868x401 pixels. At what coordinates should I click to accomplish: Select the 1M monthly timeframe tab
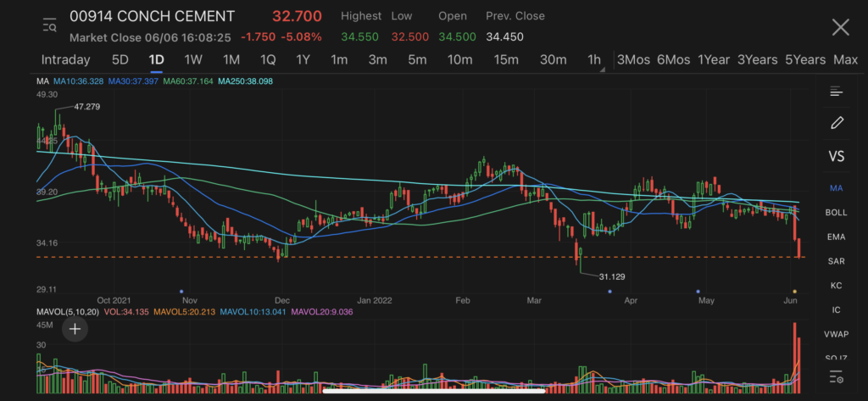pyautogui.click(x=231, y=60)
